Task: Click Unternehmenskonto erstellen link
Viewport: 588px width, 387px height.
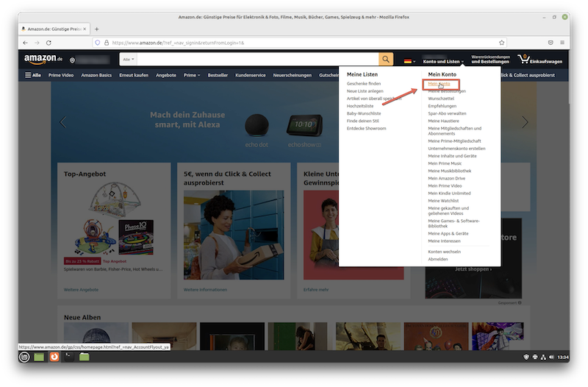Action: click(x=456, y=149)
